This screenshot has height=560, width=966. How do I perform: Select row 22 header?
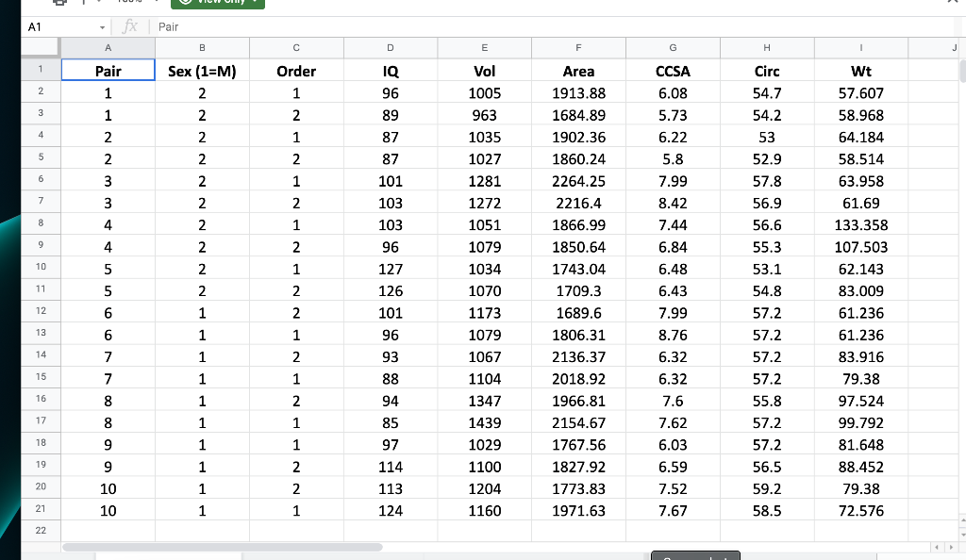(41, 531)
